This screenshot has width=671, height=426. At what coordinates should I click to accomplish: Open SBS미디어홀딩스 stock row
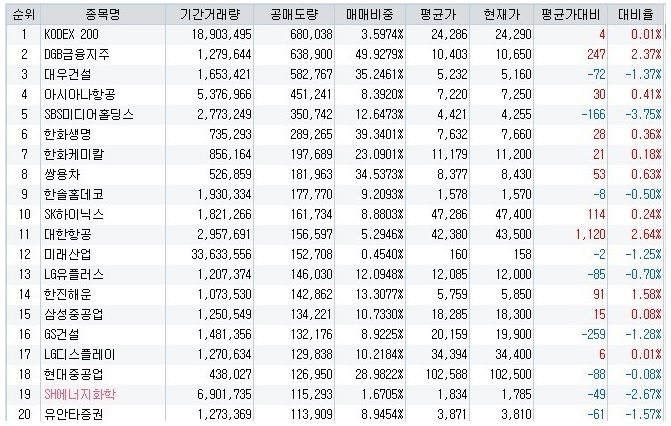point(336,114)
